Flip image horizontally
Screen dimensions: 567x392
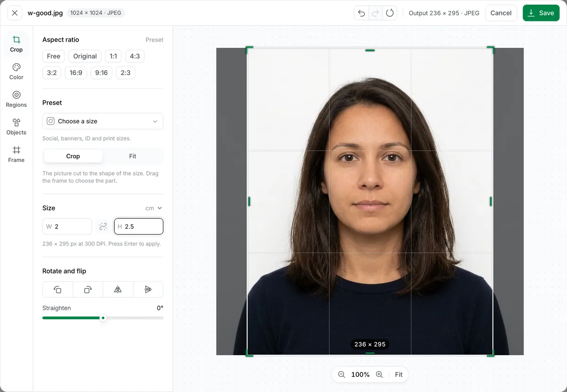[x=118, y=290]
